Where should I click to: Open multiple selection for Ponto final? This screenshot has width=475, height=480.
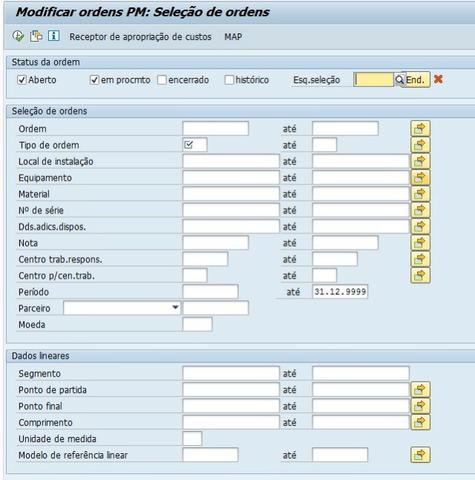(x=420, y=406)
